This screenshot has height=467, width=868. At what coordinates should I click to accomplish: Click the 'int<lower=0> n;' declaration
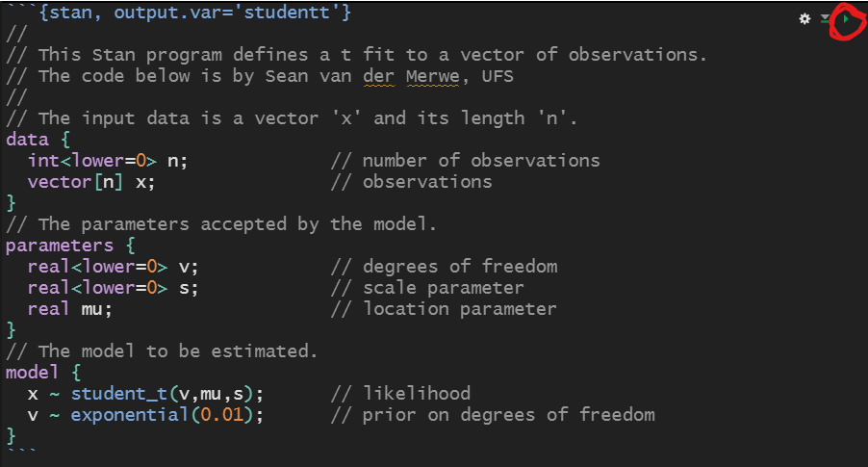tap(108, 161)
